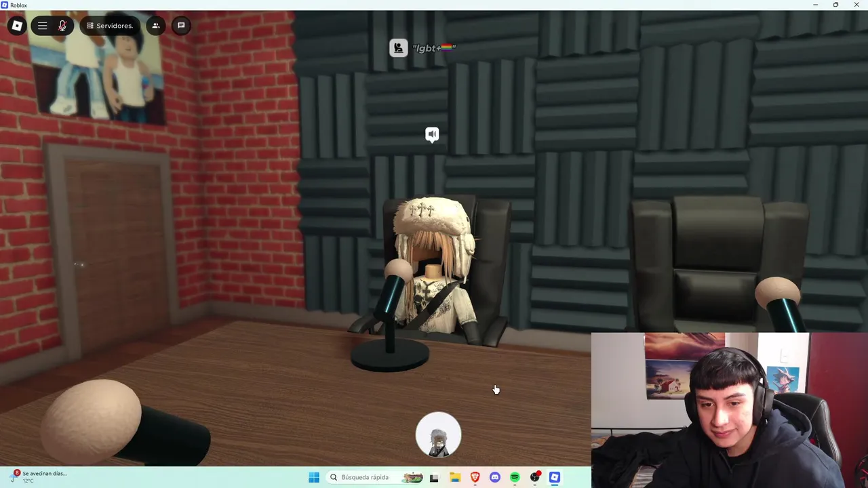Click the speaker icon above the seated avatar
The image size is (868, 488).
(x=432, y=134)
